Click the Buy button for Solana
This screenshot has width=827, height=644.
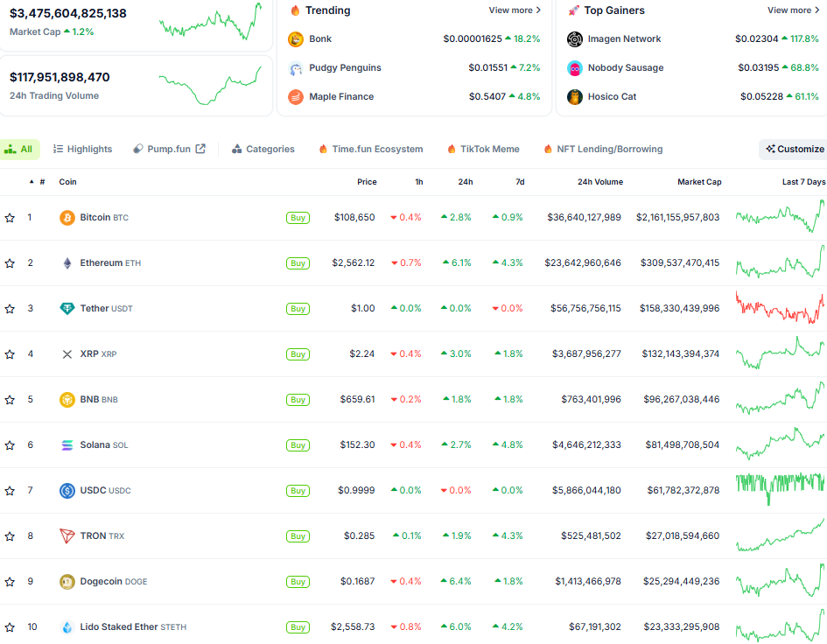coord(298,444)
